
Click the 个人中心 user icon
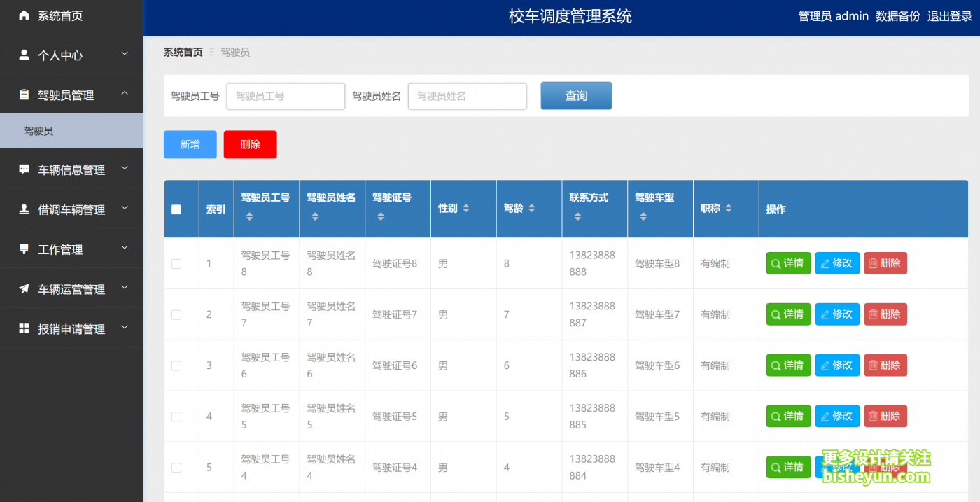pyautogui.click(x=22, y=55)
